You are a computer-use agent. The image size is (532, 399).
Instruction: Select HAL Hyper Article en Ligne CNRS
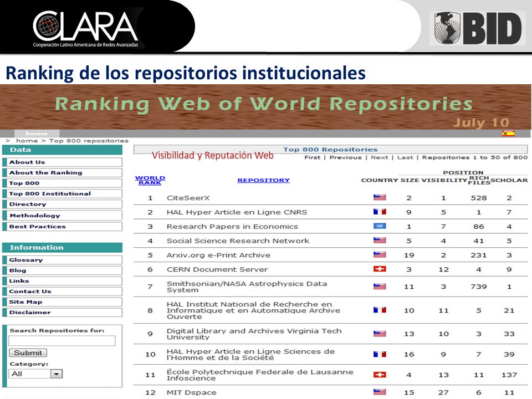tap(237, 212)
